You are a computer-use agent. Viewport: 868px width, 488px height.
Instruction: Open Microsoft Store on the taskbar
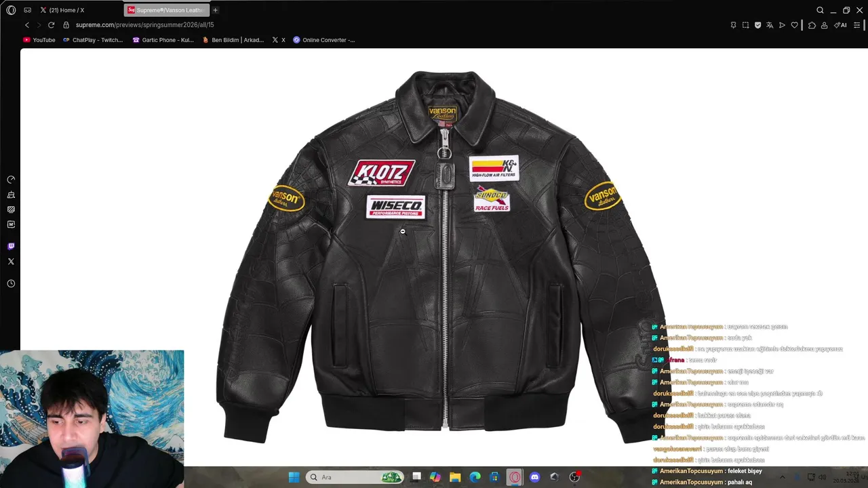point(494,477)
